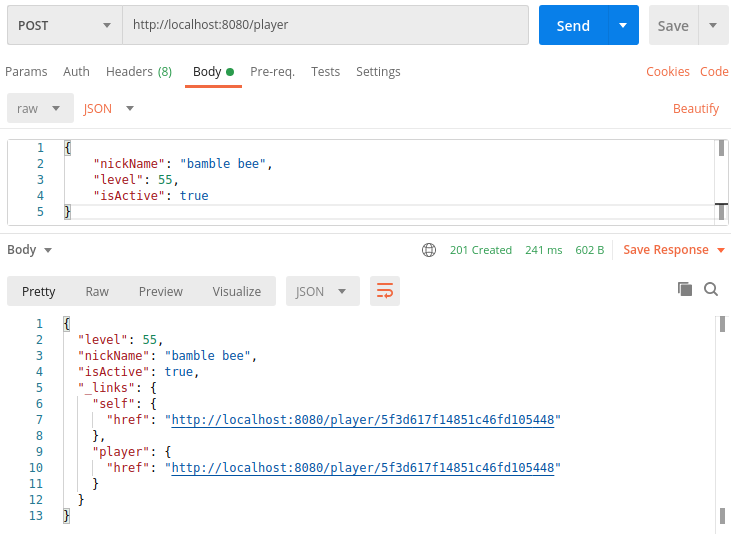Open the response JSON format dropdown
This screenshot has height=534, width=731.
pyautogui.click(x=321, y=291)
